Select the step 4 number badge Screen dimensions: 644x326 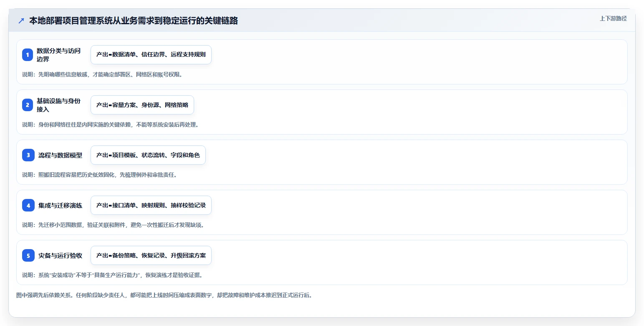coord(28,205)
